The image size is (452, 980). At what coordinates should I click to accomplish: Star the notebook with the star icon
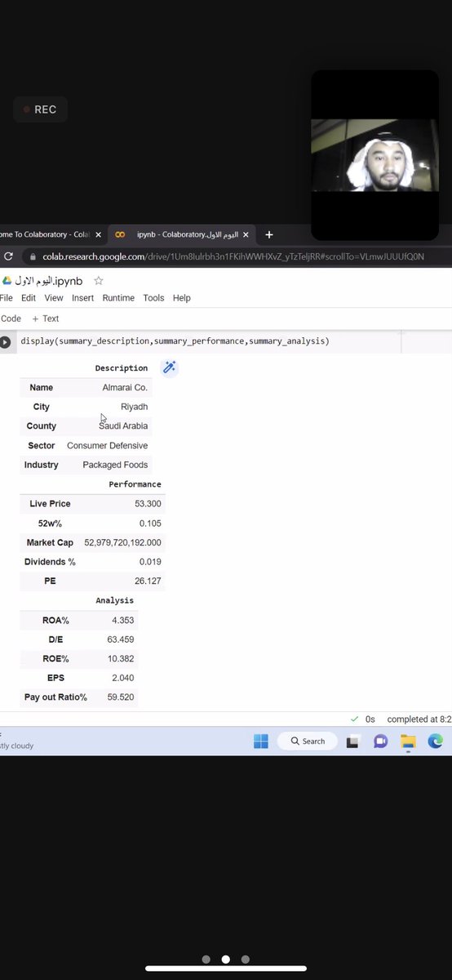coord(99,280)
